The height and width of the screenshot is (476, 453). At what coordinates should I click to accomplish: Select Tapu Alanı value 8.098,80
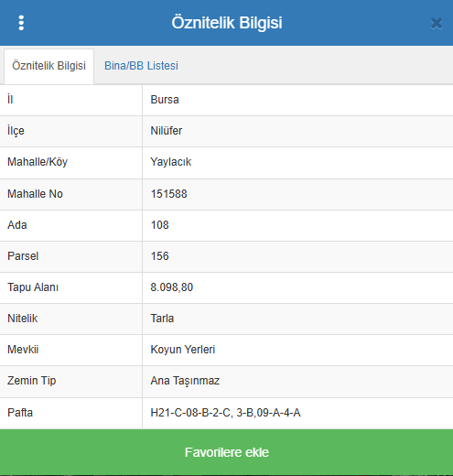pos(172,287)
